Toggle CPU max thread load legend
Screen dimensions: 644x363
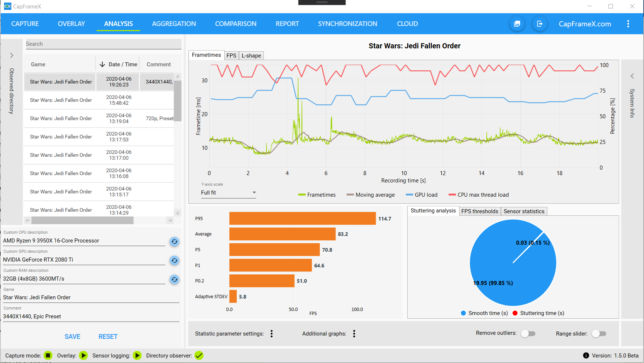479,195
